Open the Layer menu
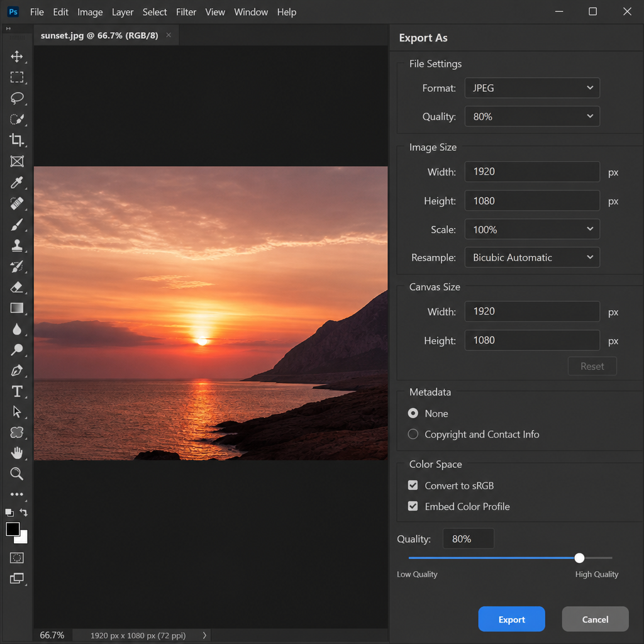 (x=123, y=12)
